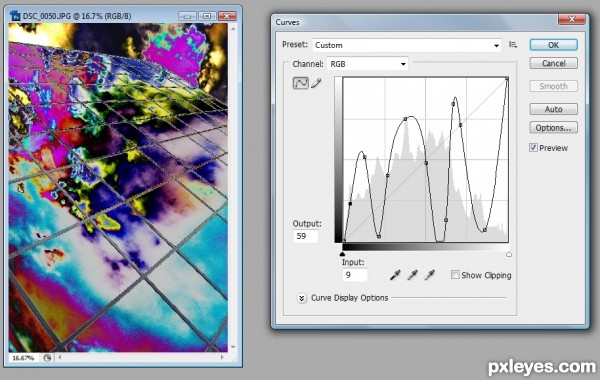Select the curve point editing tool
Screen dimensions: 600x380
tap(301, 83)
